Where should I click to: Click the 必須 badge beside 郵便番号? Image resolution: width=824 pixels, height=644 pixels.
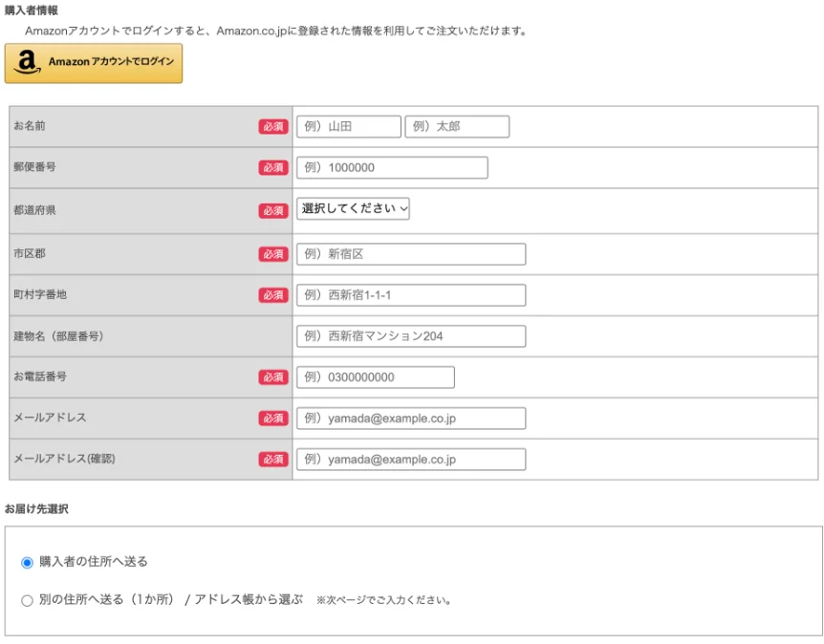click(x=273, y=167)
